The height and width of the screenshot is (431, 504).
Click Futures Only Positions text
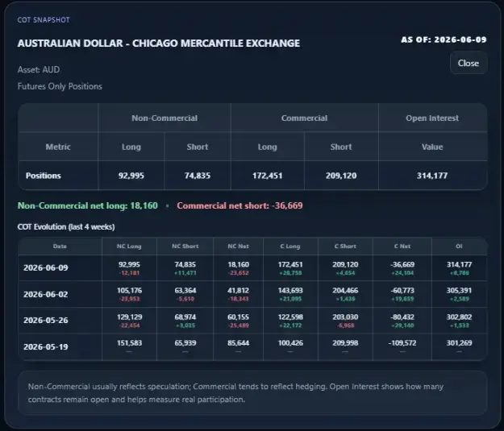60,86
